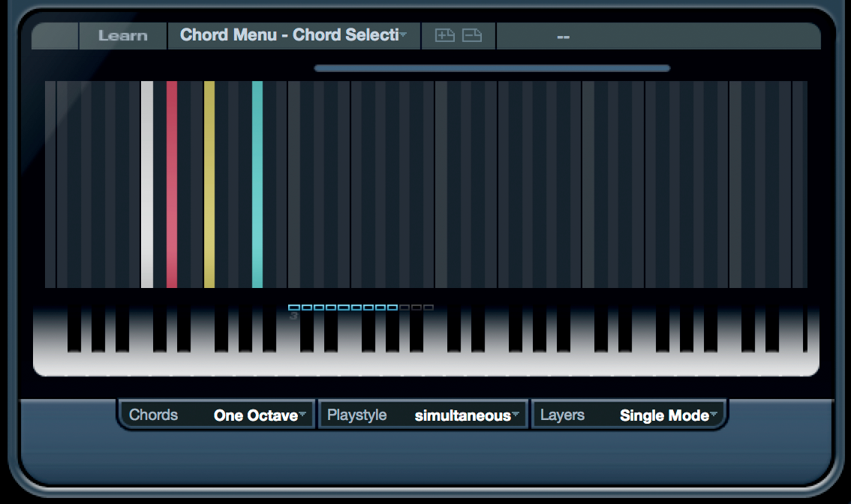Image resolution: width=851 pixels, height=504 pixels.
Task: Open the Chords One Octave dropdown
Action: click(217, 415)
